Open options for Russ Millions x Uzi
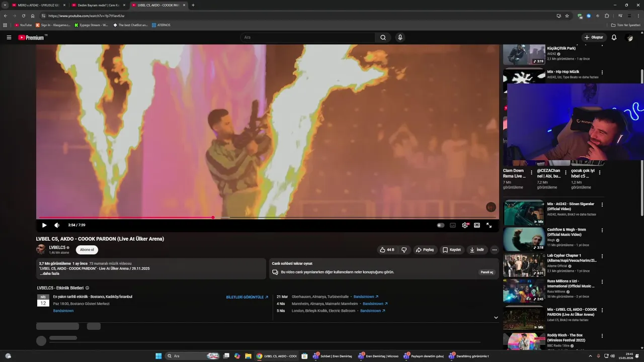Image resolution: width=644 pixels, height=362 pixels. pyautogui.click(x=602, y=282)
